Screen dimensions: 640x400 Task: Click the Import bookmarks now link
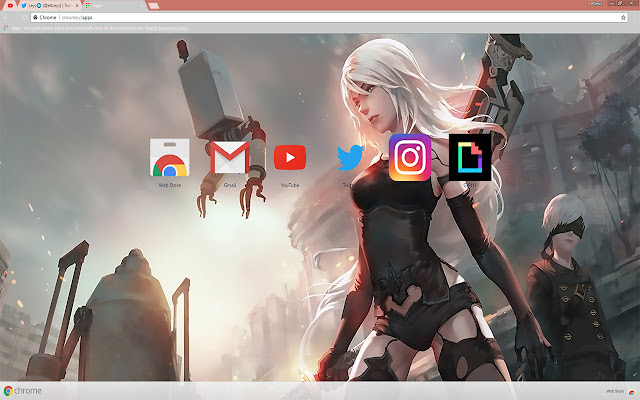(x=167, y=28)
